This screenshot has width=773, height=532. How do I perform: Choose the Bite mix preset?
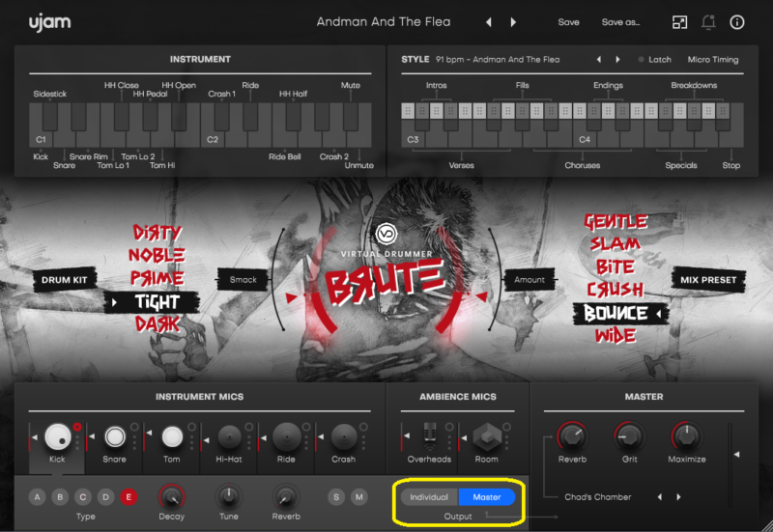pos(616,266)
